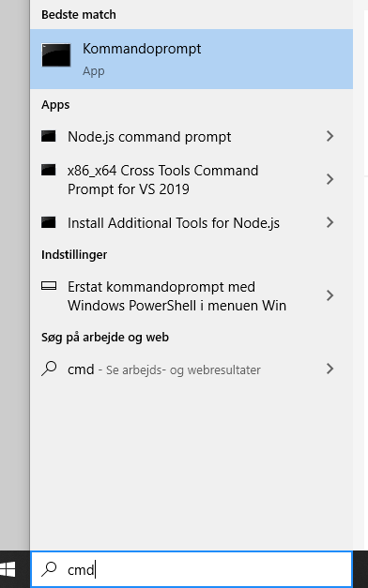Viewport: 368px width, 588px height.
Task: Open the Kommandoprompt app icon
Action: click(56, 55)
